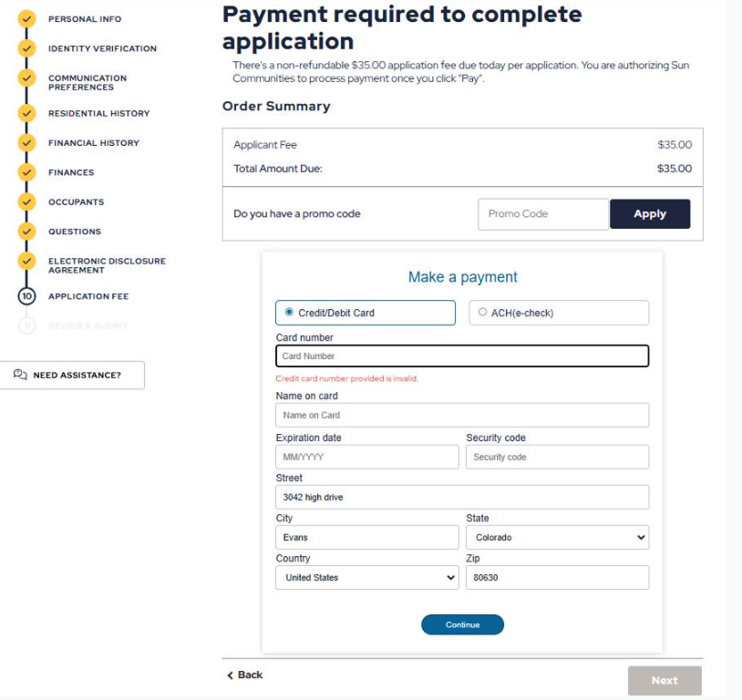Click the Identity Verification checkmark icon

[x=26, y=48]
